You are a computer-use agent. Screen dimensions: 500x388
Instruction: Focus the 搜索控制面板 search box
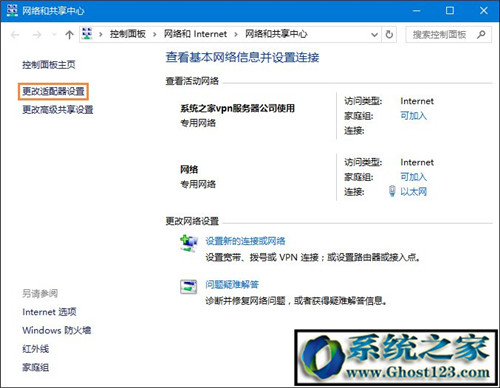[x=448, y=34]
